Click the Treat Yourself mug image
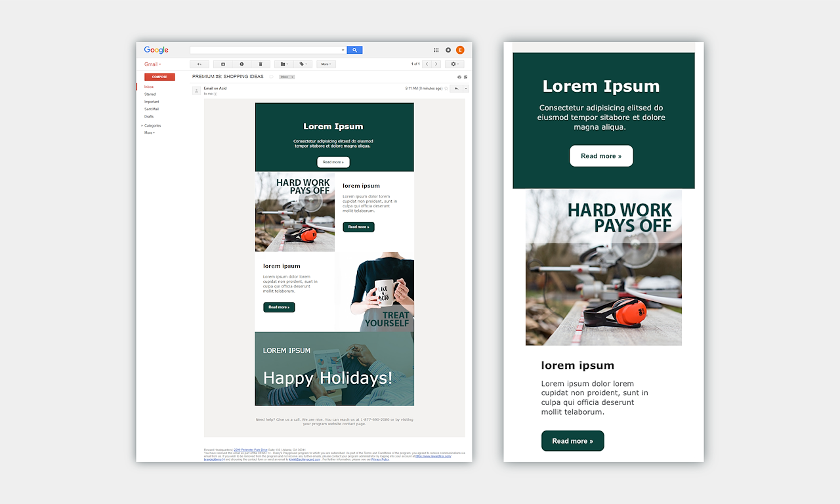Image resolution: width=840 pixels, height=504 pixels. click(375, 292)
